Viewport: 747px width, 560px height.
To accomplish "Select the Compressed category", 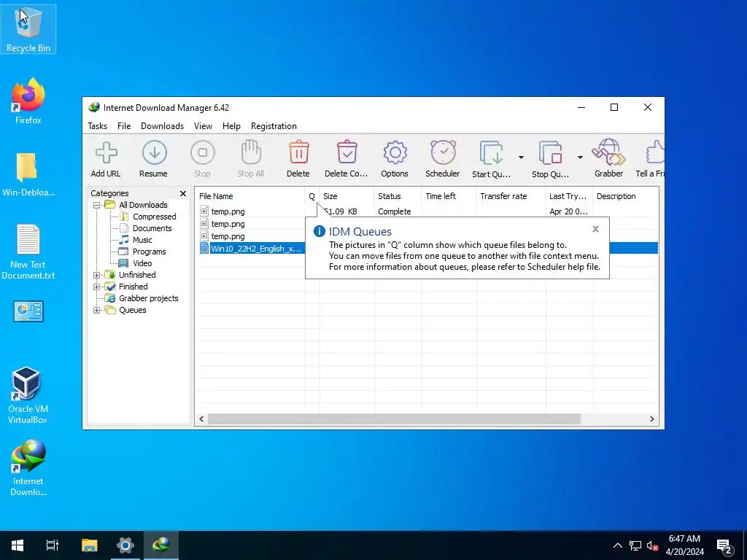I will [155, 217].
